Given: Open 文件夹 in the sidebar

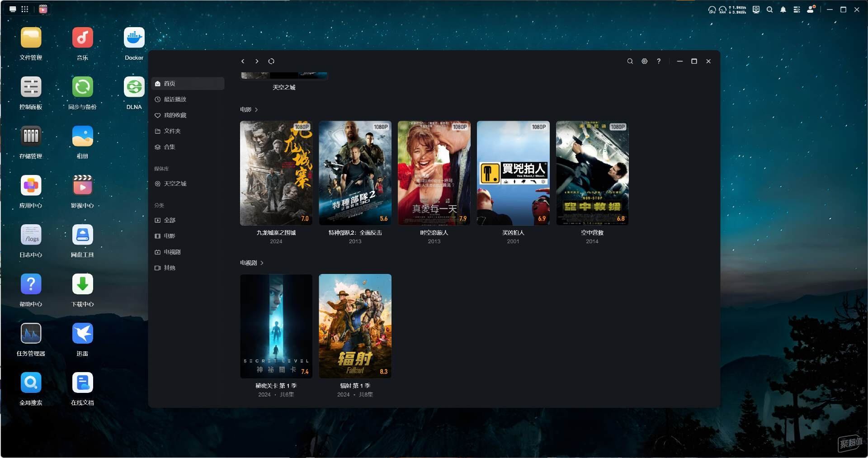Looking at the screenshot, I should click(x=188, y=131).
